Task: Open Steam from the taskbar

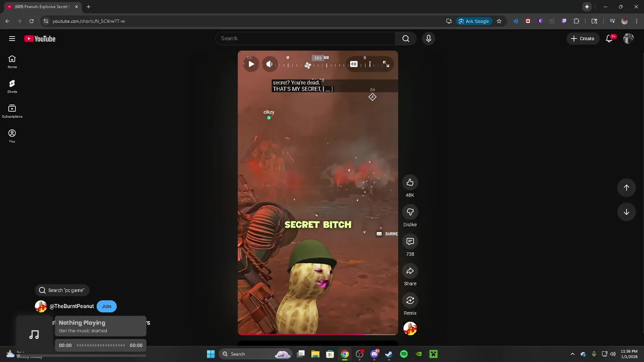Action: (x=389, y=354)
